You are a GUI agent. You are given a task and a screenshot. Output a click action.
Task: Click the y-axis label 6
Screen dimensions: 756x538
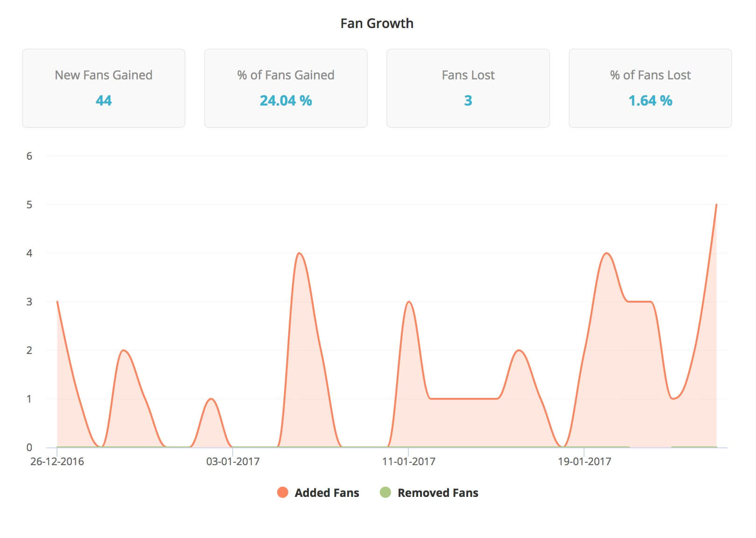29,156
